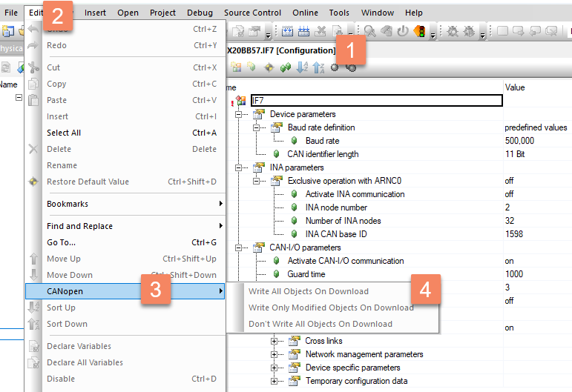Image resolution: width=572 pixels, height=392 pixels.
Task: Click the redo arrow icon in the Edit menu
Action: click(33, 45)
